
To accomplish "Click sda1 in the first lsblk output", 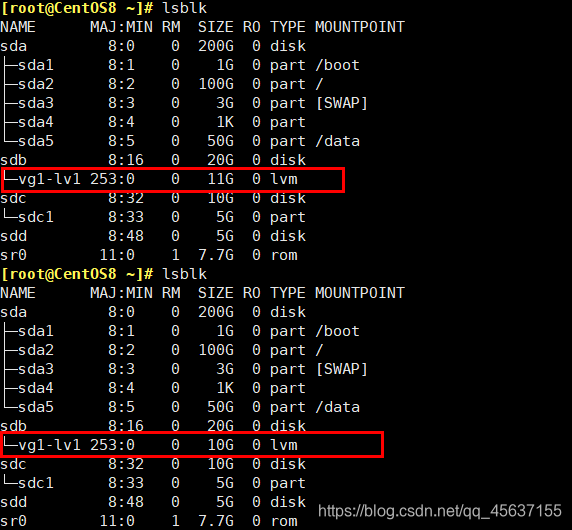I will [36, 65].
